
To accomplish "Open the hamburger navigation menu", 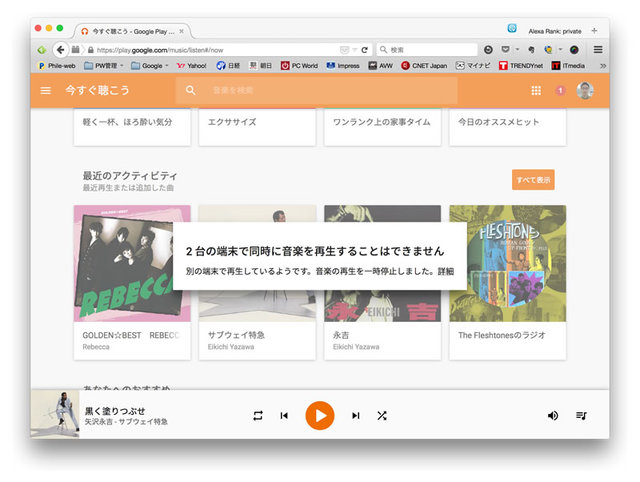I will [x=45, y=91].
